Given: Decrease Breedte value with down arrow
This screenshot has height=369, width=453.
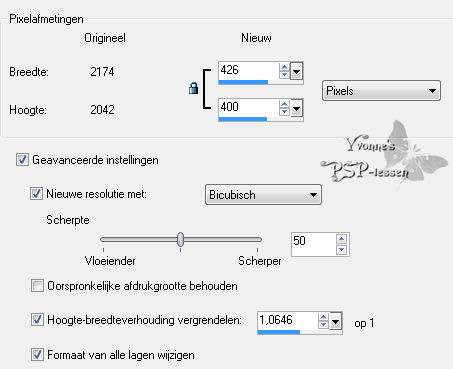Looking at the screenshot, I should pos(284,75).
